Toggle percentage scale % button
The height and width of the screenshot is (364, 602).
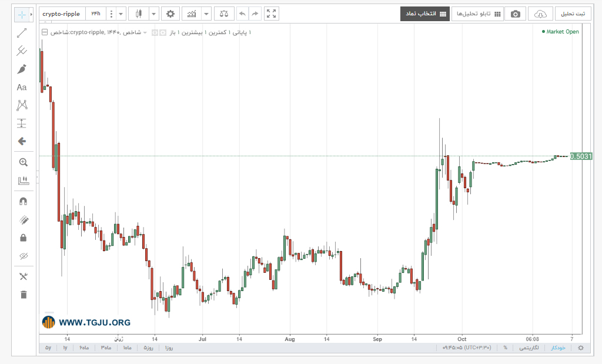point(505,348)
